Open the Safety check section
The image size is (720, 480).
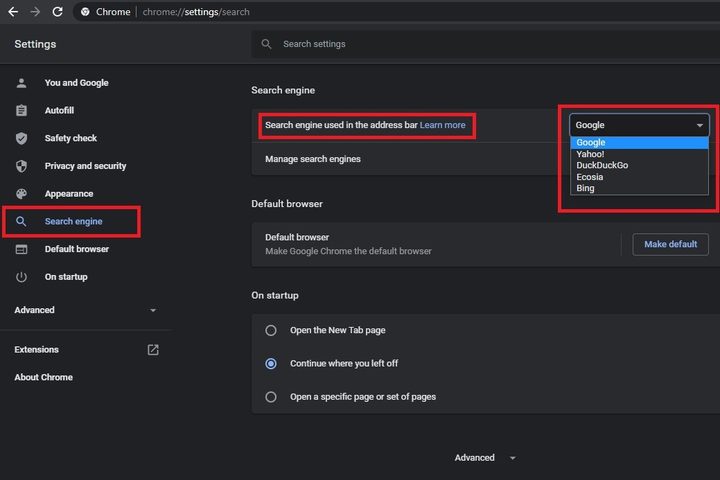click(71, 138)
